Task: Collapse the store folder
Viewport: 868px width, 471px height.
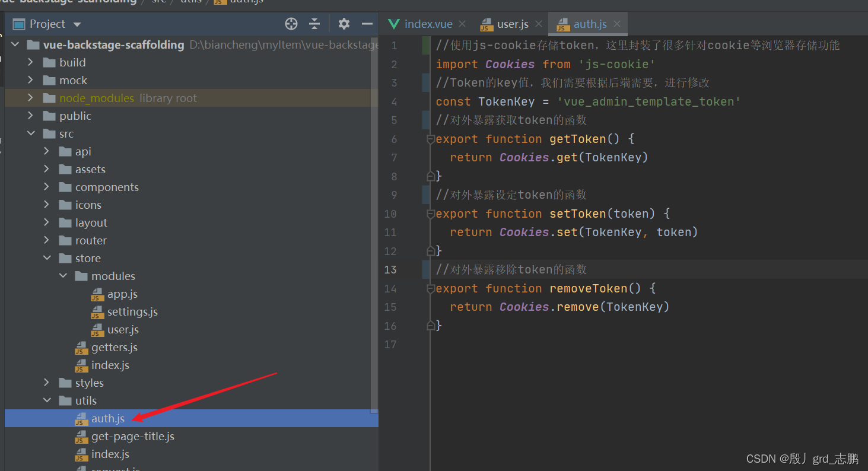Action: (x=47, y=258)
